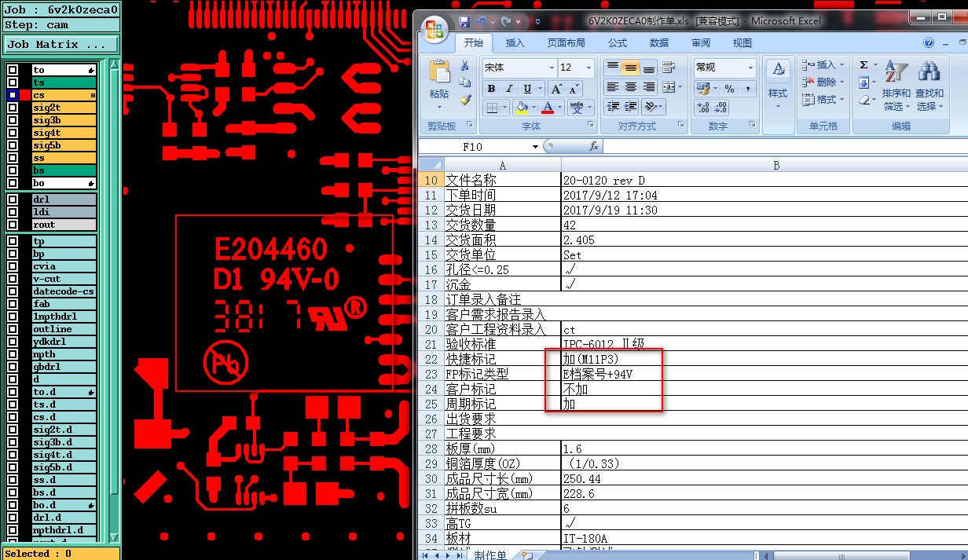Select the 'v-cut' layer name

coord(64,279)
